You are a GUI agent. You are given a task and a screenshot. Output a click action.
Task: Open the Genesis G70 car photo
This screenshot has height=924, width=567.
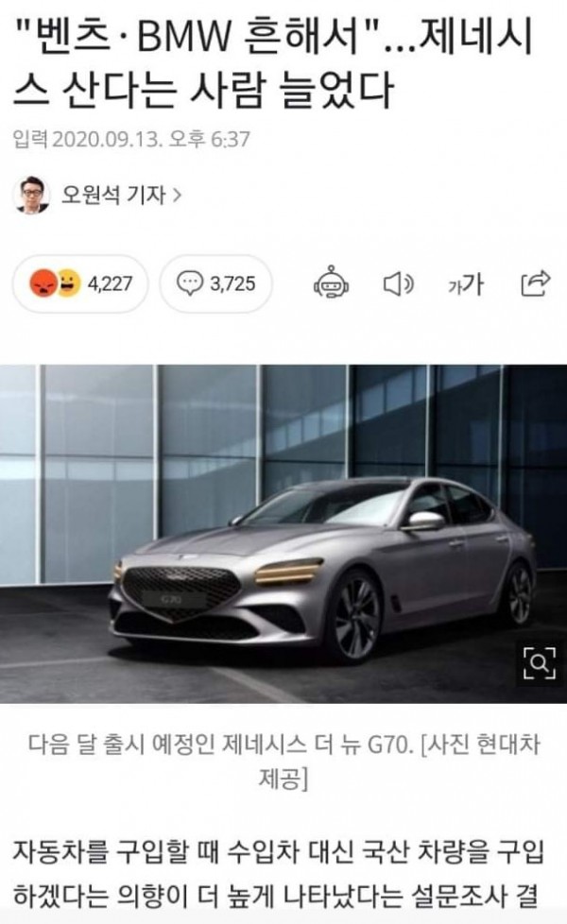click(x=283, y=533)
